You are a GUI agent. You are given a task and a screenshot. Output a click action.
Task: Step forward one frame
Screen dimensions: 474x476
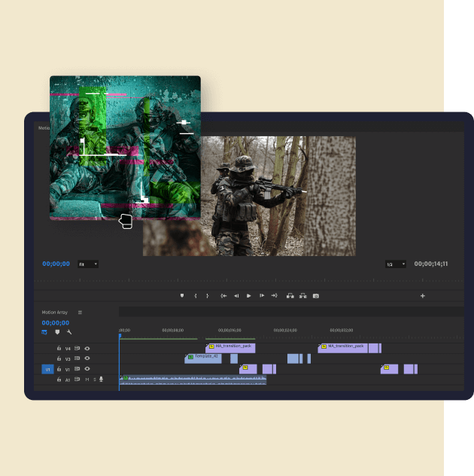coord(262,296)
